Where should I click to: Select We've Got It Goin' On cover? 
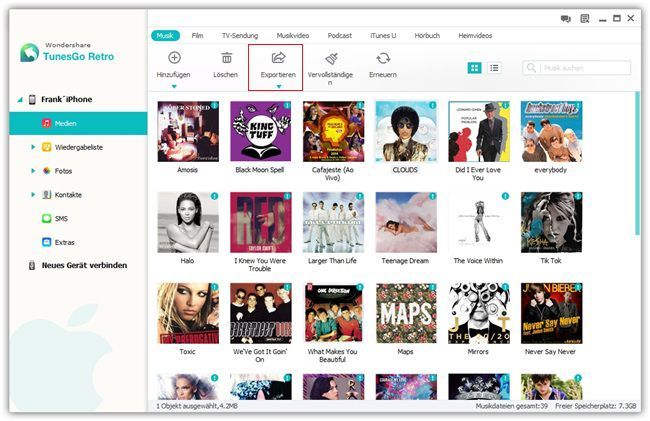[261, 313]
